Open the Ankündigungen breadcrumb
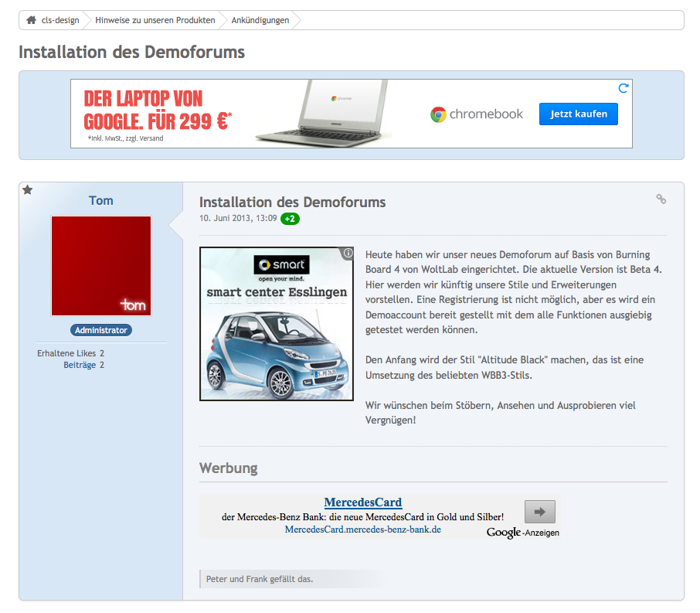 260,20
